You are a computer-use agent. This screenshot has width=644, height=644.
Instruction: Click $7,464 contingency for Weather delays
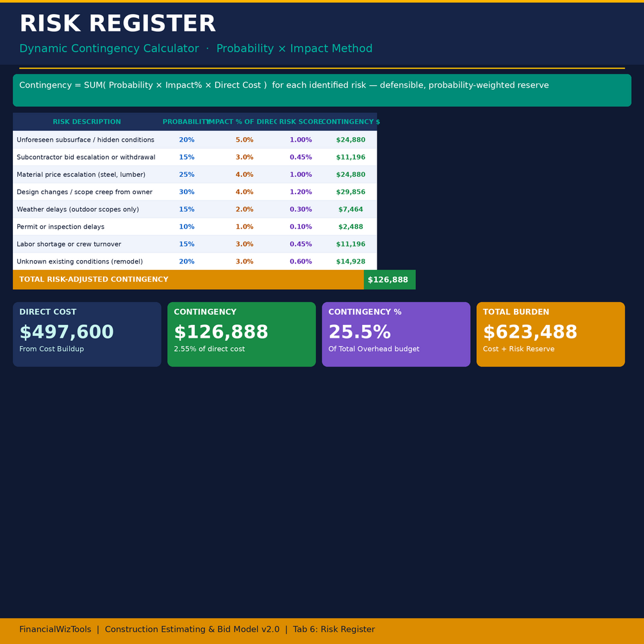(351, 210)
